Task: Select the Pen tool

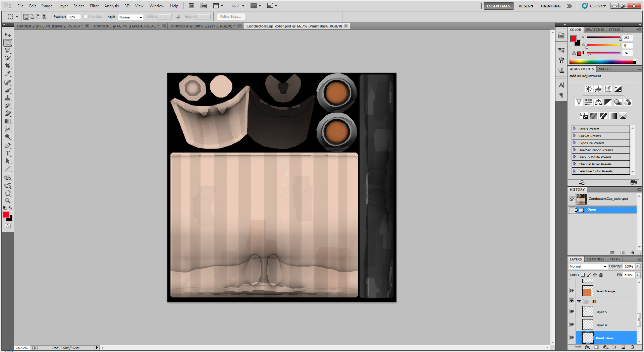Action: (8, 145)
